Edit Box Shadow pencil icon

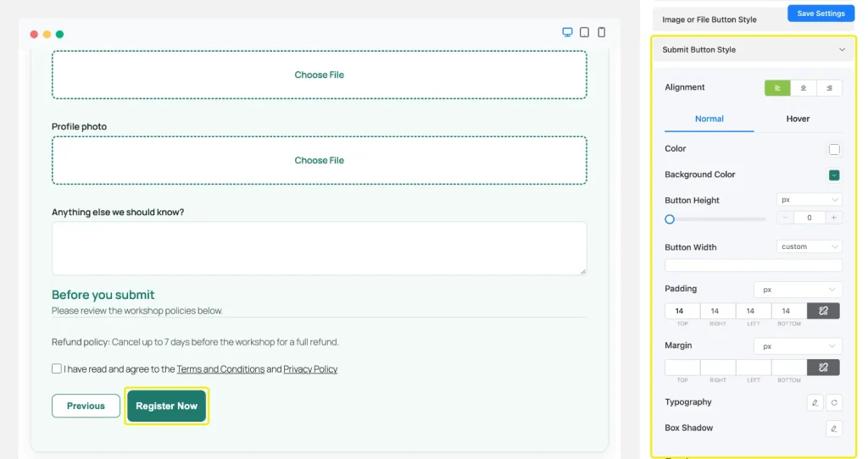coord(834,428)
